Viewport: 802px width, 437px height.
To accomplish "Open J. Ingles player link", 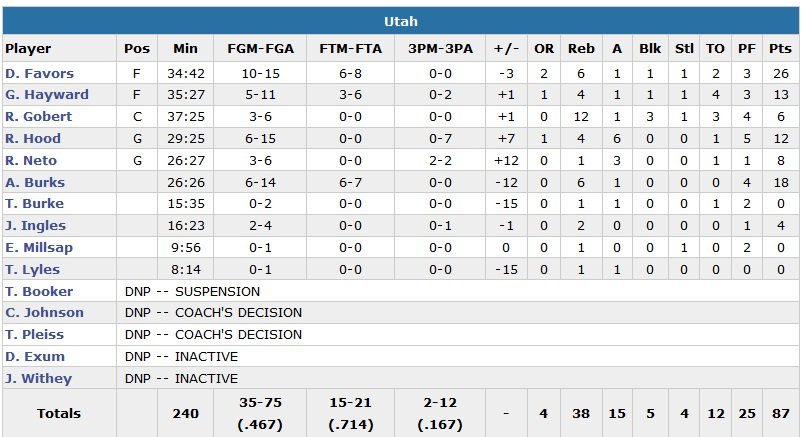I will point(35,226).
